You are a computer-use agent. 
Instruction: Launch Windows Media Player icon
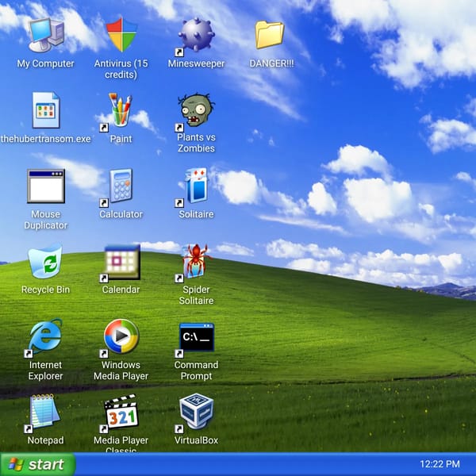pos(121,336)
